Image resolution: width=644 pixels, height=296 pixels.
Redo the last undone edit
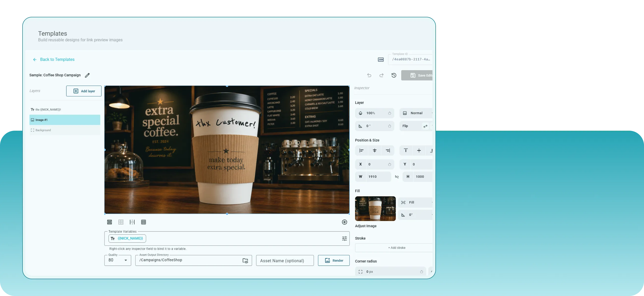(x=381, y=75)
